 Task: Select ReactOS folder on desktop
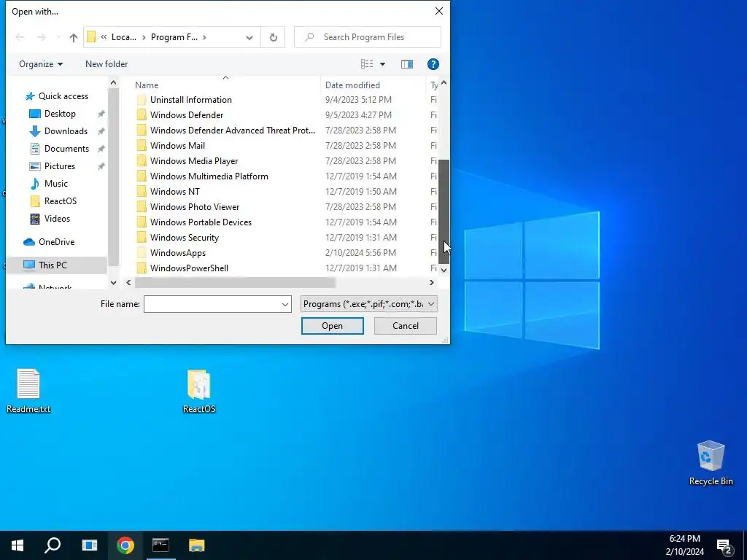199,391
